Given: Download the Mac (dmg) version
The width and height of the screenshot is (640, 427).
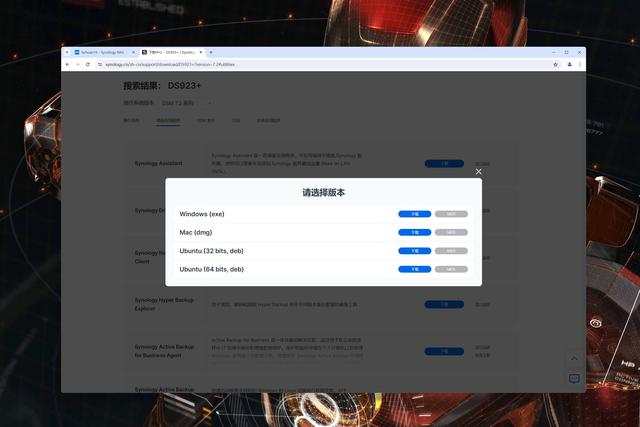Looking at the screenshot, I should (414, 232).
